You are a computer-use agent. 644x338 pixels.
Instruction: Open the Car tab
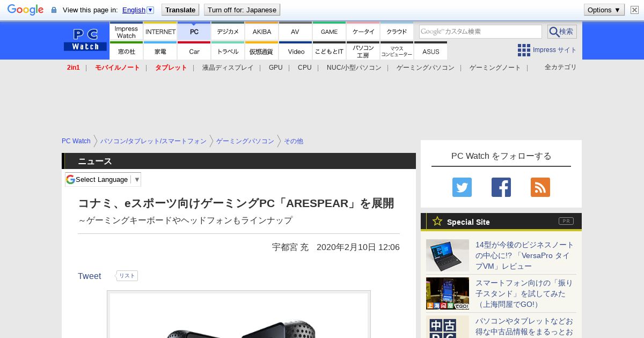pos(194,51)
